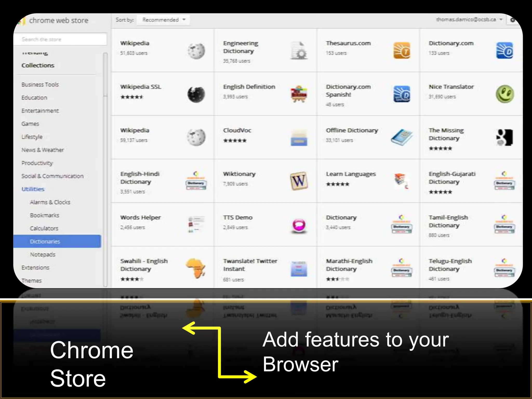Click the '31,690 users' text
Viewport: 532px width, 399px height.
(442, 97)
